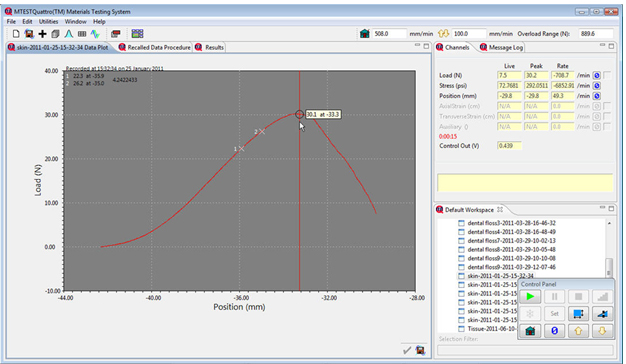The height and width of the screenshot is (364, 626).
Task: Open the File menu
Action: point(11,22)
